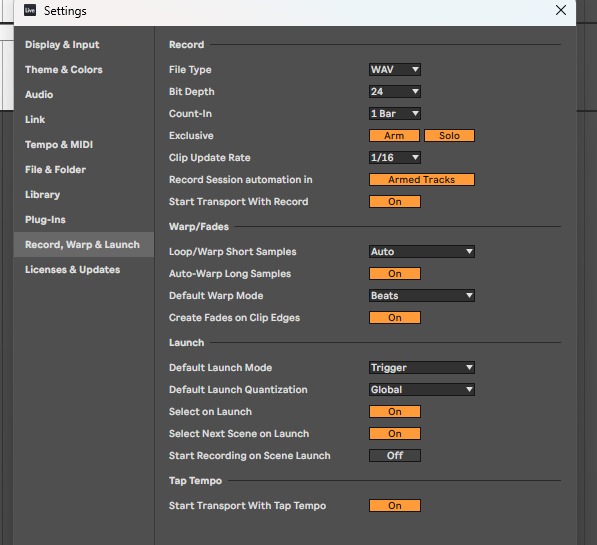
Task: Click the Ableton Live logo icon in title bar
Action: [x=30, y=10]
